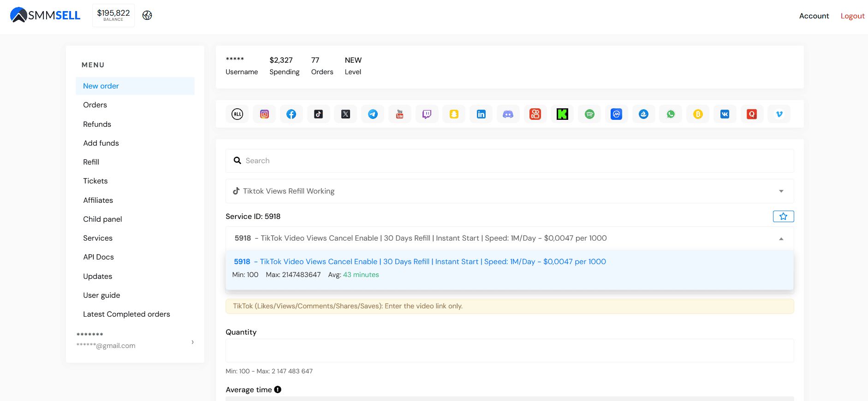
Task: Click the globe language icon in header
Action: point(147,15)
